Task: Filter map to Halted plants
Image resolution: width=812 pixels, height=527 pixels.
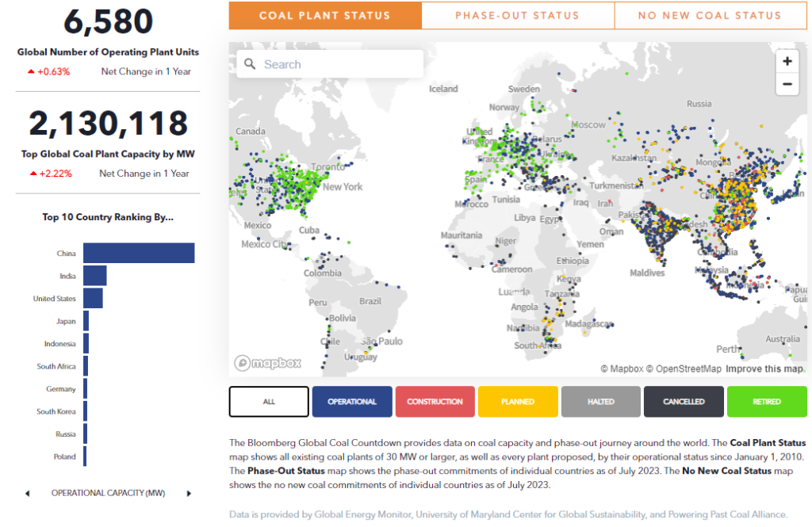Action: [601, 401]
